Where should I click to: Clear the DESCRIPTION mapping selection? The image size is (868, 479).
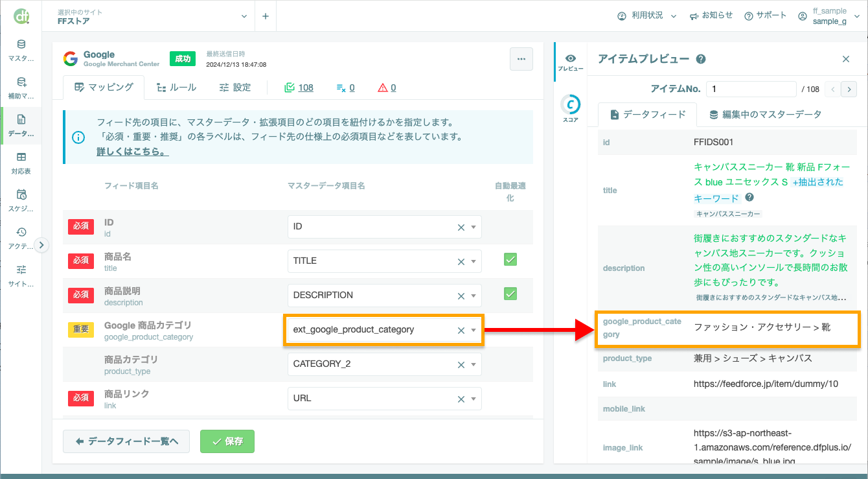point(461,296)
